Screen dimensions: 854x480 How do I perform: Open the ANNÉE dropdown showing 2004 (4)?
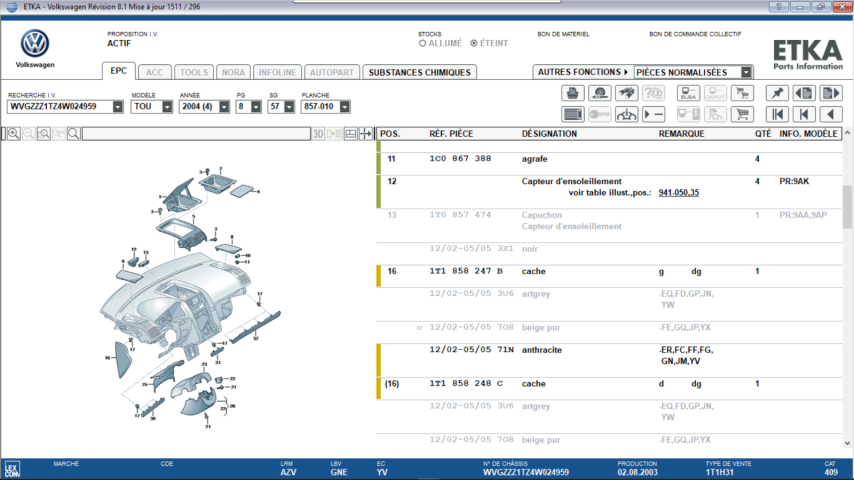[x=224, y=107]
